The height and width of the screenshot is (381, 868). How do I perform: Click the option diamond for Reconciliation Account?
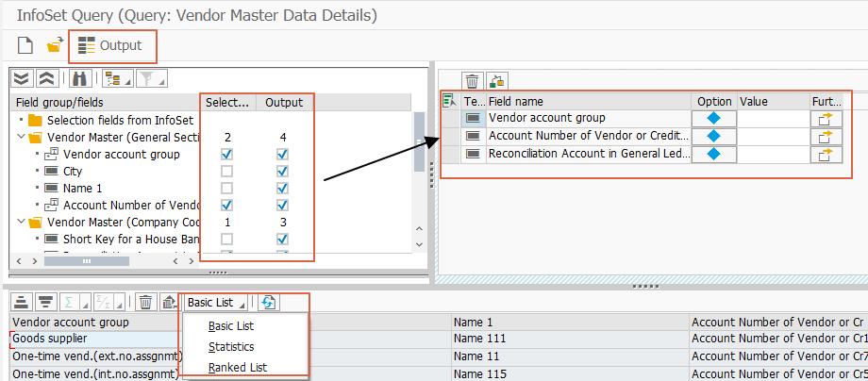click(714, 154)
